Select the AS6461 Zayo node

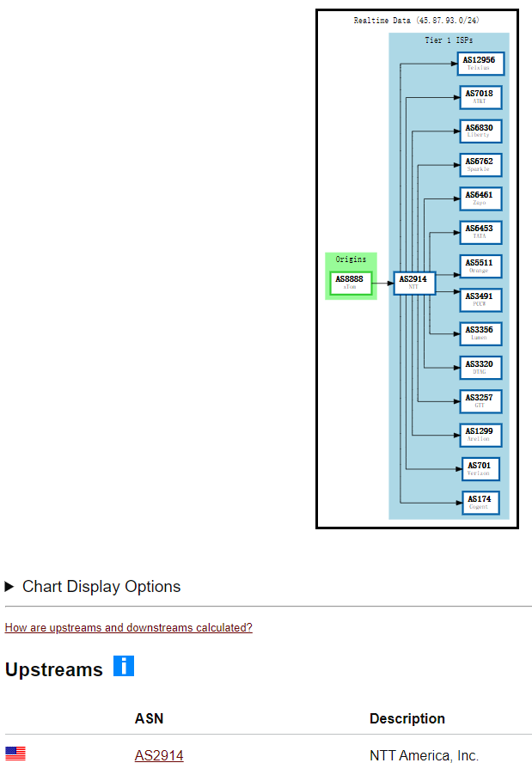[480, 198]
